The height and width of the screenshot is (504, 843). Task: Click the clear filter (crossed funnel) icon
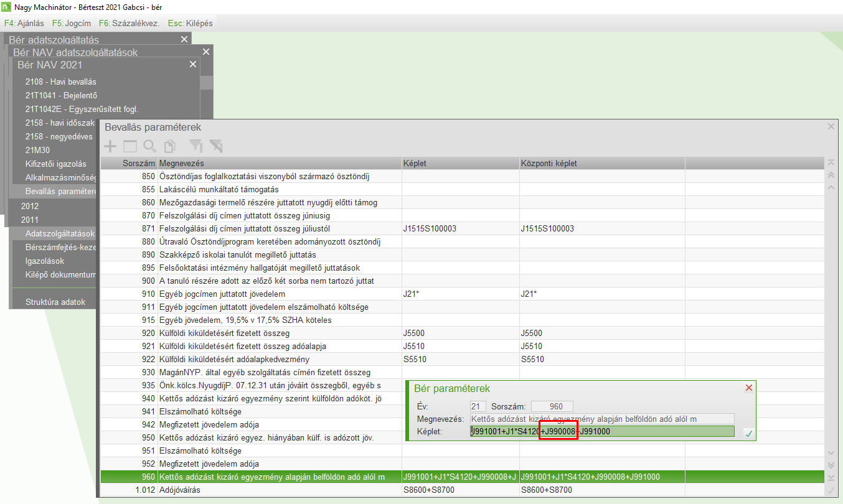click(216, 146)
